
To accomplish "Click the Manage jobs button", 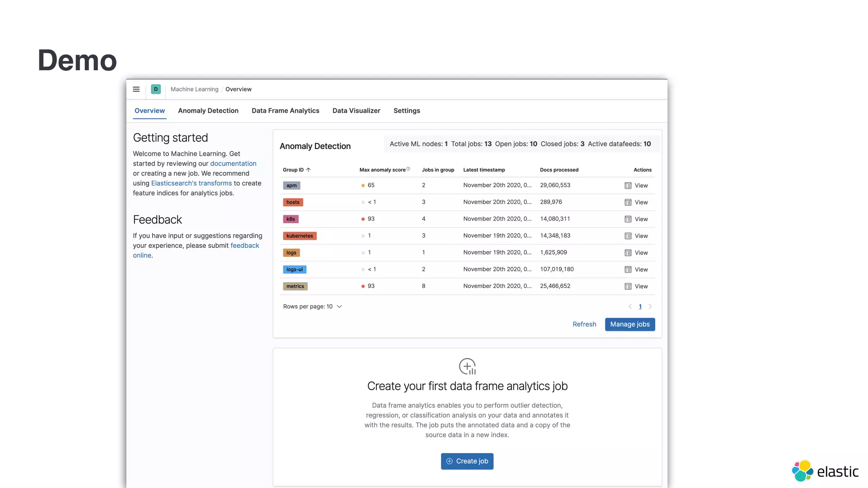I will coord(630,324).
